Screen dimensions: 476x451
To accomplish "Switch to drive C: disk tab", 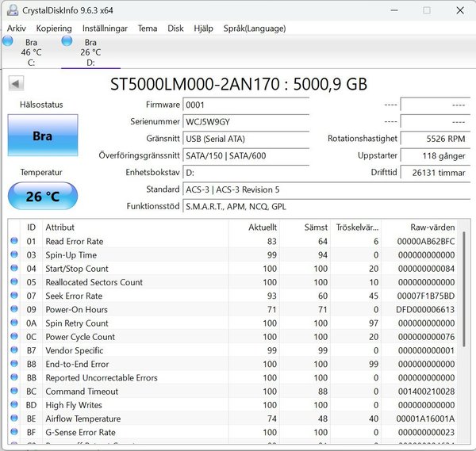I will tap(31, 52).
